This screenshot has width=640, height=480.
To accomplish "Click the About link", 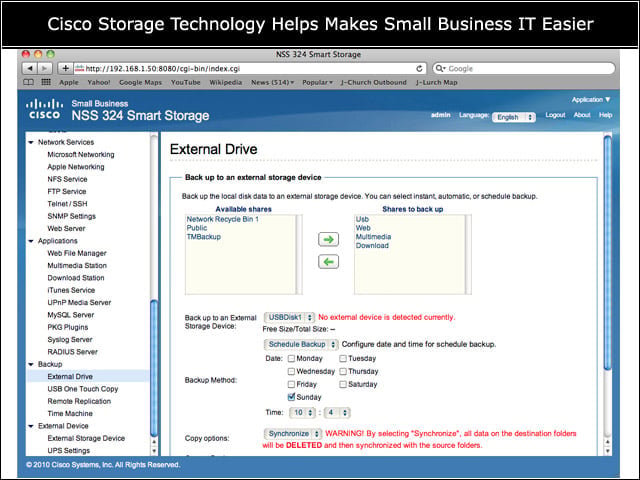I will click(x=582, y=115).
